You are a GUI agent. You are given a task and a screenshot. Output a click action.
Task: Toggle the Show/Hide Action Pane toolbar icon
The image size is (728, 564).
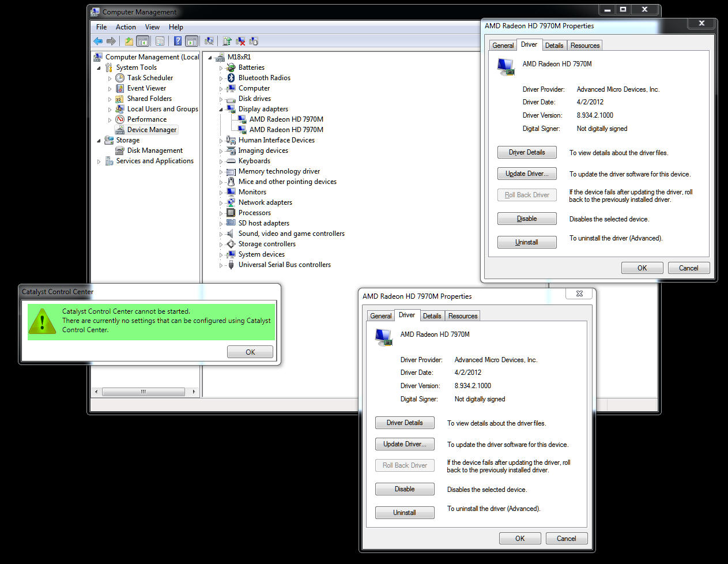click(x=192, y=41)
